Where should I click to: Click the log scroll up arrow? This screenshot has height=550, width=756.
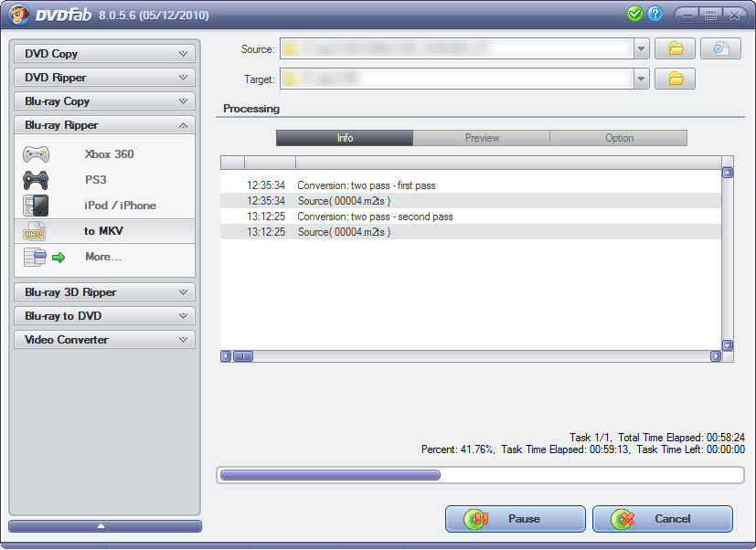click(x=728, y=173)
